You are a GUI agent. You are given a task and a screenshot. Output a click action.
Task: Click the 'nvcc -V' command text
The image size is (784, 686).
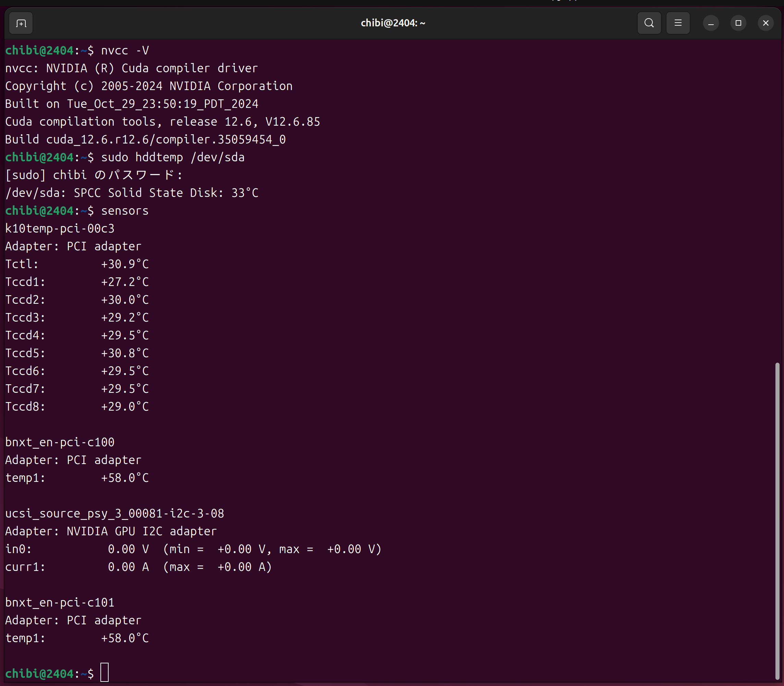click(x=125, y=51)
